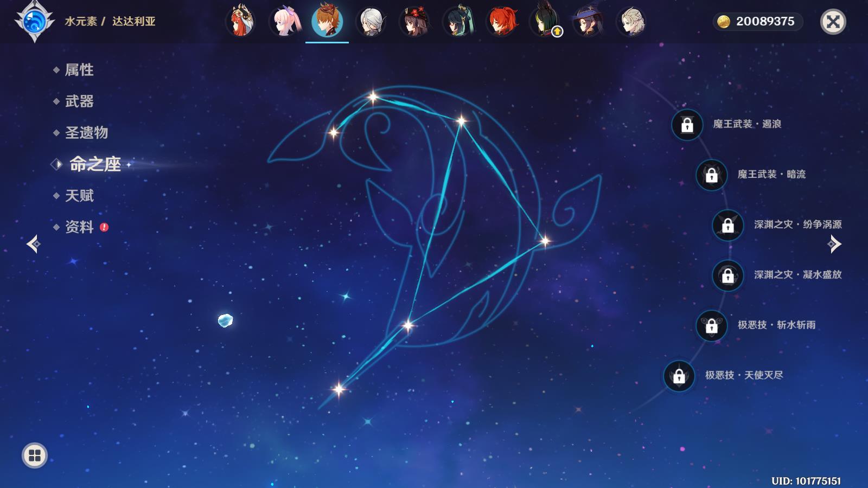The image size is (868, 488).
Task: Select the red-haired character portrait
Action: tap(502, 22)
